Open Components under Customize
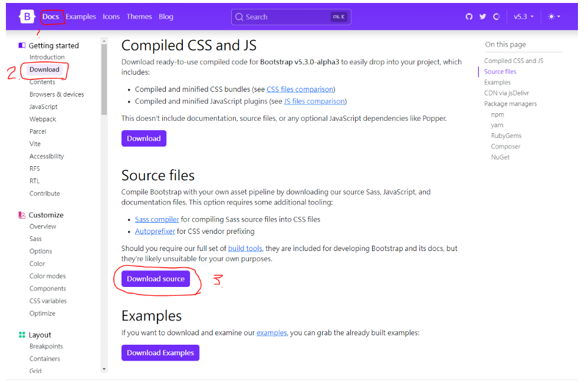 point(48,288)
